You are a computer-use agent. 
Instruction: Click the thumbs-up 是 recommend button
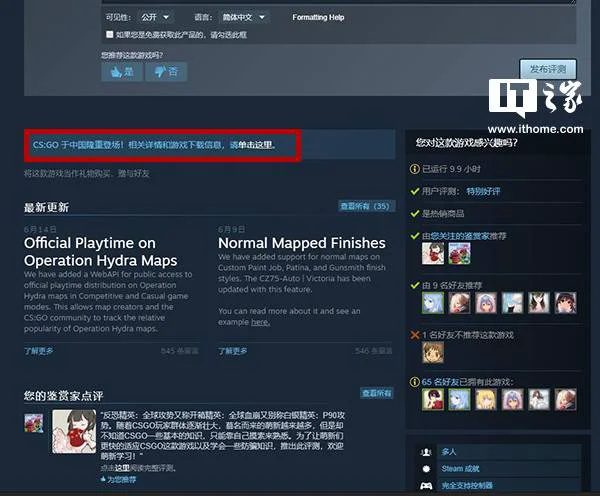[x=122, y=72]
